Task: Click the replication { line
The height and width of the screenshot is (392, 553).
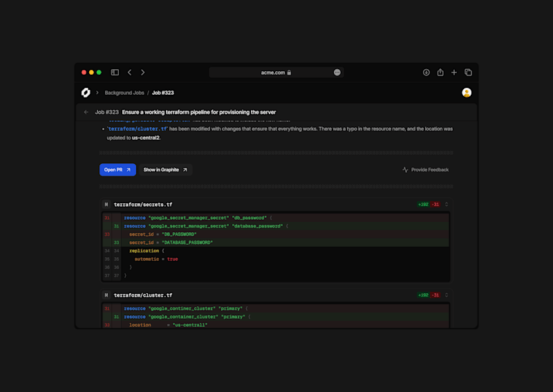Action: (276, 250)
